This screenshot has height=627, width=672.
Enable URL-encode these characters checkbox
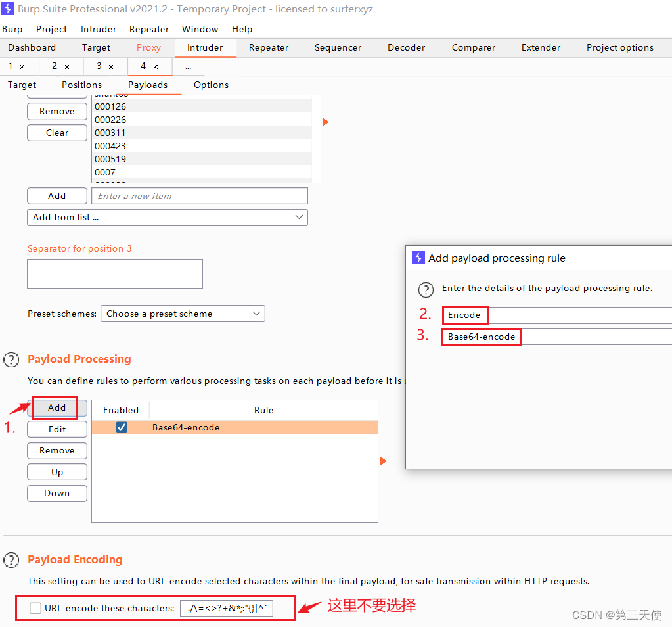coord(35,608)
